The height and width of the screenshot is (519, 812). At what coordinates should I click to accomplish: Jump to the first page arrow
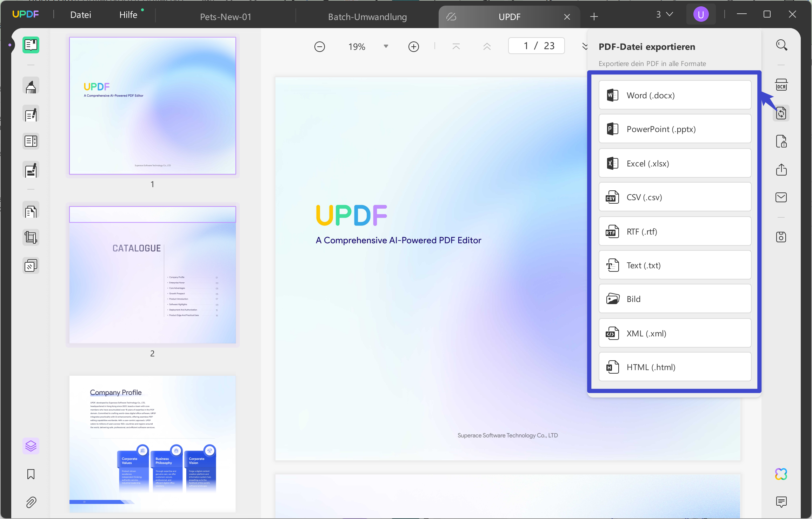456,46
